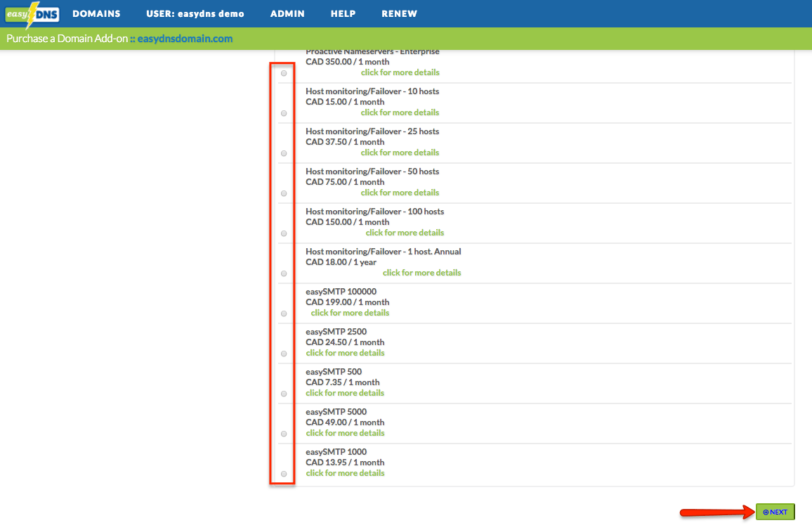Viewport: 812px width, 530px height.
Task: Click 'Host monitoring/Failover - 10 hosts' text
Action: click(x=372, y=91)
